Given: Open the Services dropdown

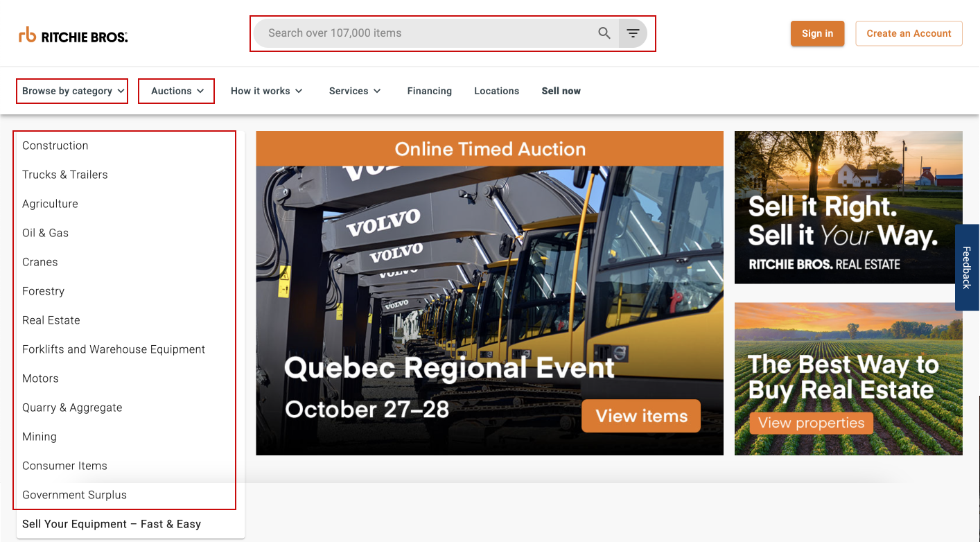Looking at the screenshot, I should (x=355, y=91).
